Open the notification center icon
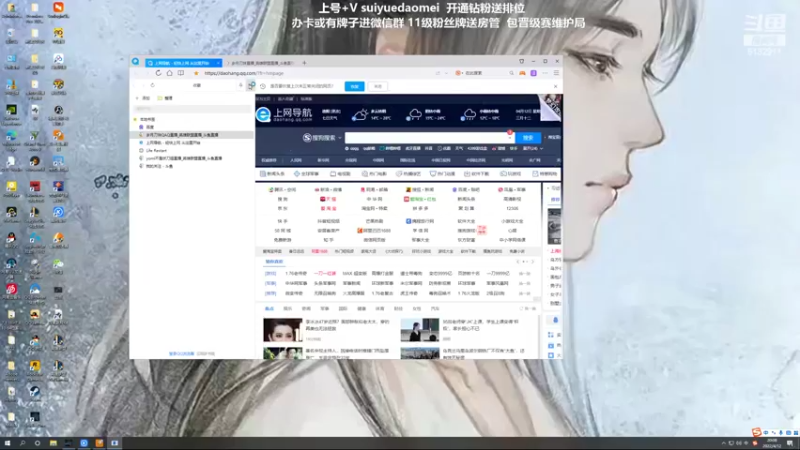Image resolution: width=800 pixels, height=450 pixels. [790, 443]
